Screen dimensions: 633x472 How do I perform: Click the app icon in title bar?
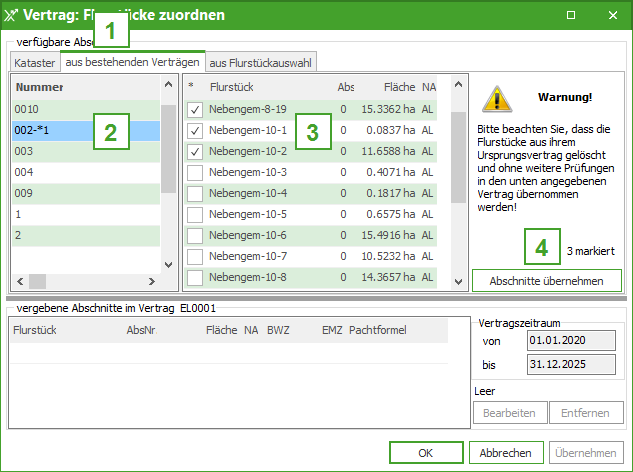click(13, 15)
